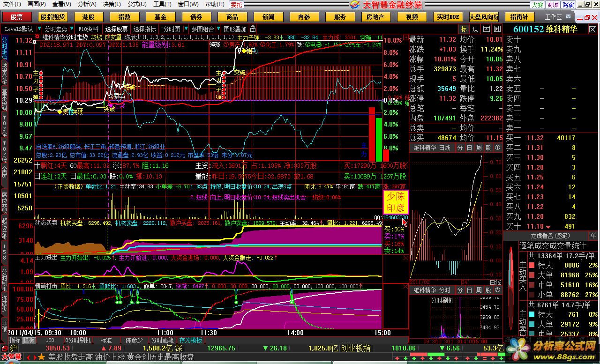This screenshot has width=600, height=364.
Task: Switch to 港股 category
Action: (x=89, y=17)
